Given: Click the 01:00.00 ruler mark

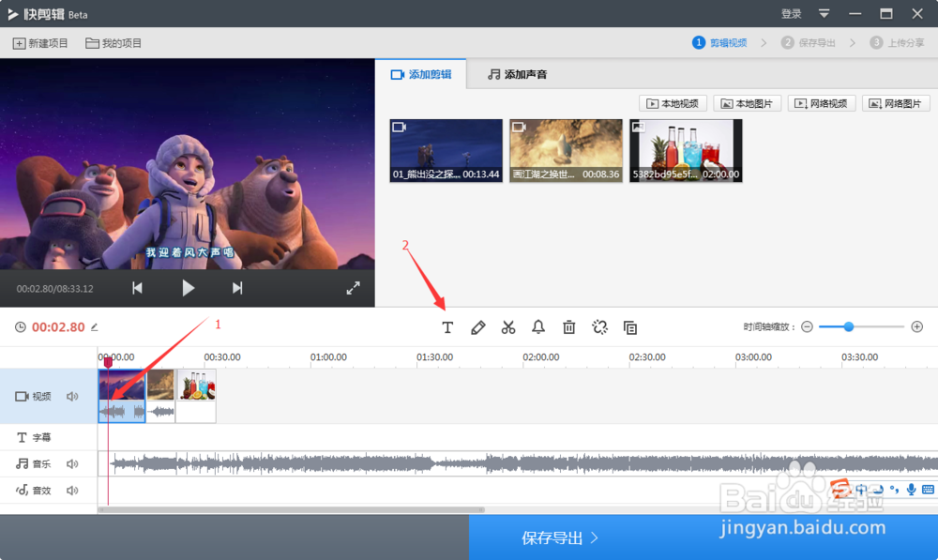Looking at the screenshot, I should [328, 357].
